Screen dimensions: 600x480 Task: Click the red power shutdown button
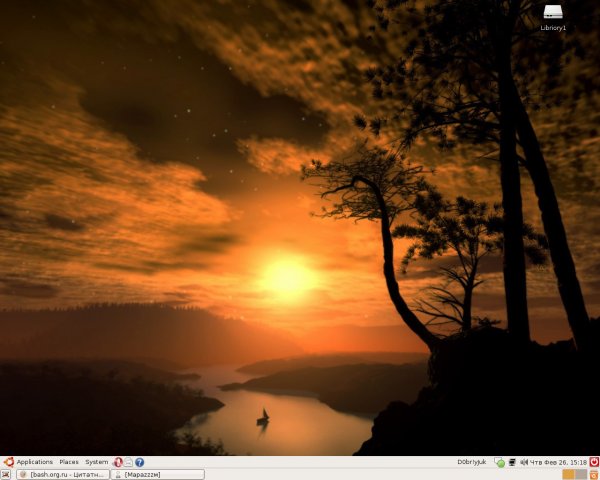coord(593,462)
